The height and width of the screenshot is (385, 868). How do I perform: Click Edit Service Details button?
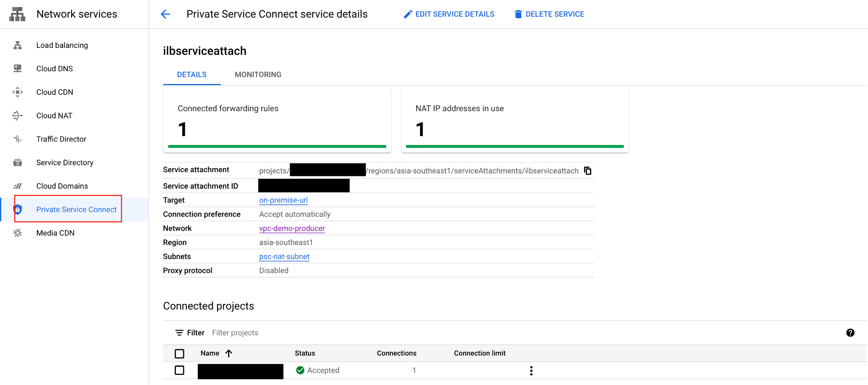tap(449, 14)
